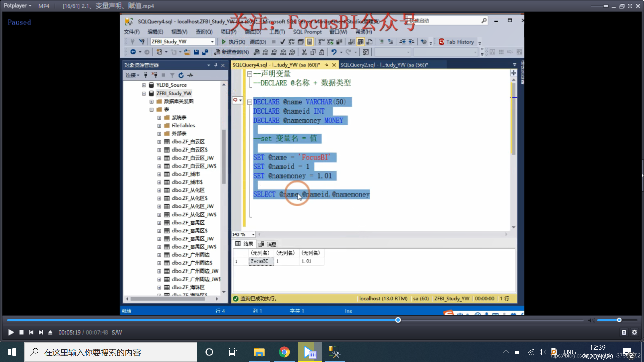The width and height of the screenshot is (644, 362).
Task: Open Chrome from the taskbar
Action: tap(284, 352)
